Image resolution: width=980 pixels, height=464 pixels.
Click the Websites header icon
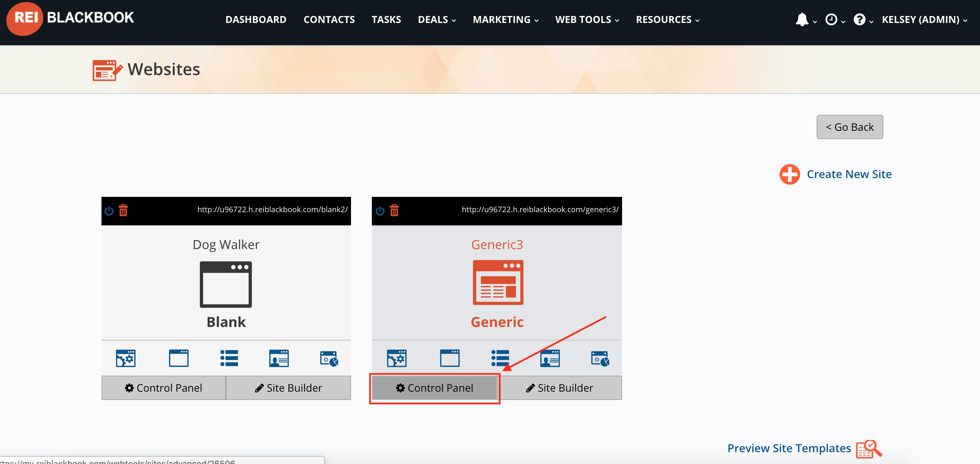point(108,70)
